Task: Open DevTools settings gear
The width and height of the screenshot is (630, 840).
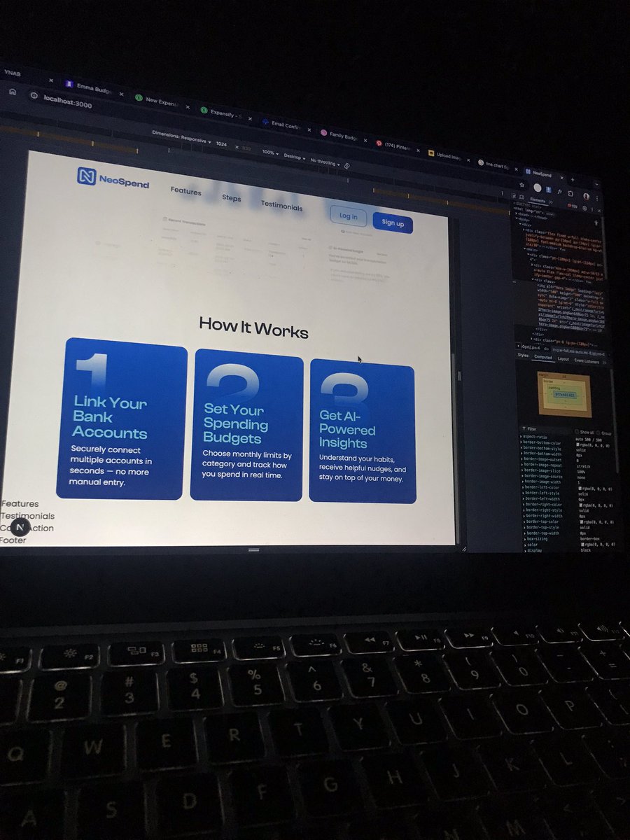Action: tap(584, 208)
